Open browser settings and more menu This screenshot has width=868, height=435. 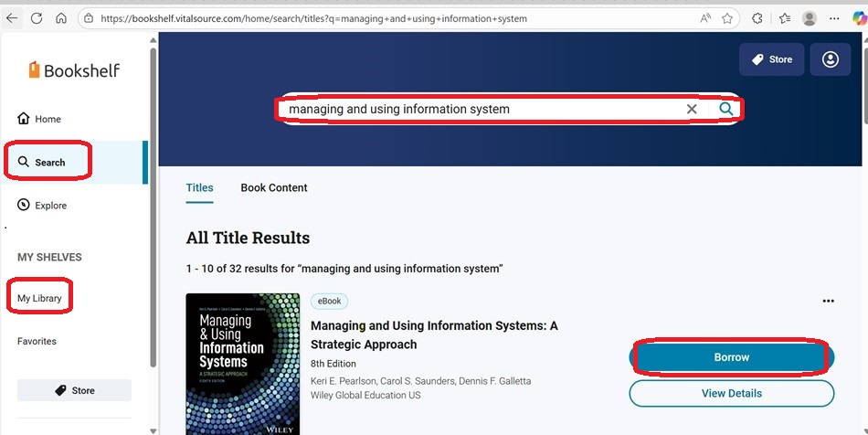pos(834,18)
